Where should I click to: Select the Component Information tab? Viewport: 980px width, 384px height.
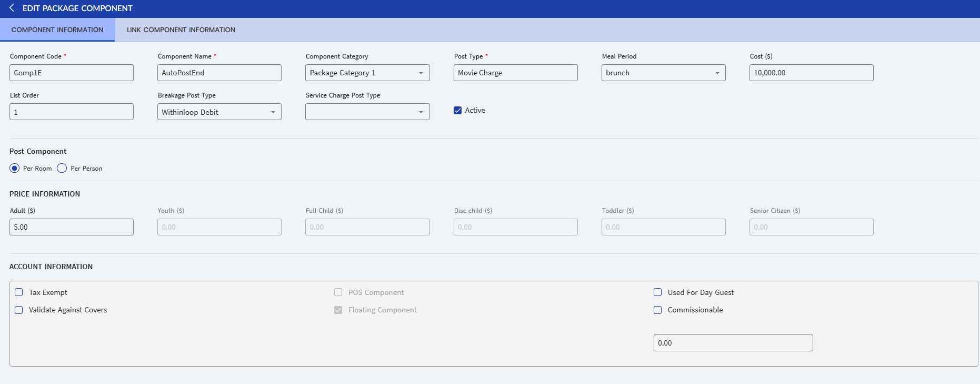(x=57, y=30)
